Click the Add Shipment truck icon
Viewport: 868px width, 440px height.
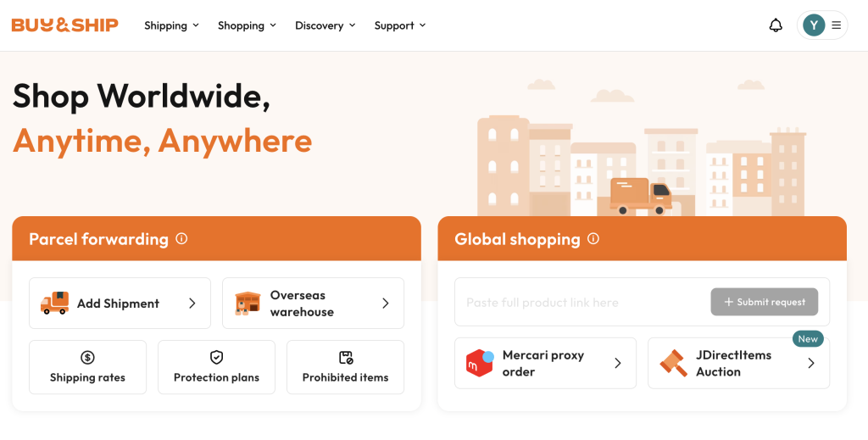pos(55,304)
